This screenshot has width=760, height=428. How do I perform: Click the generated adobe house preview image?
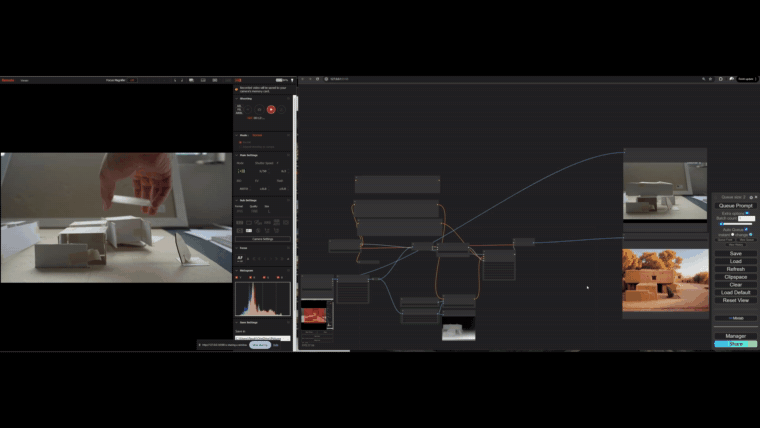point(665,280)
